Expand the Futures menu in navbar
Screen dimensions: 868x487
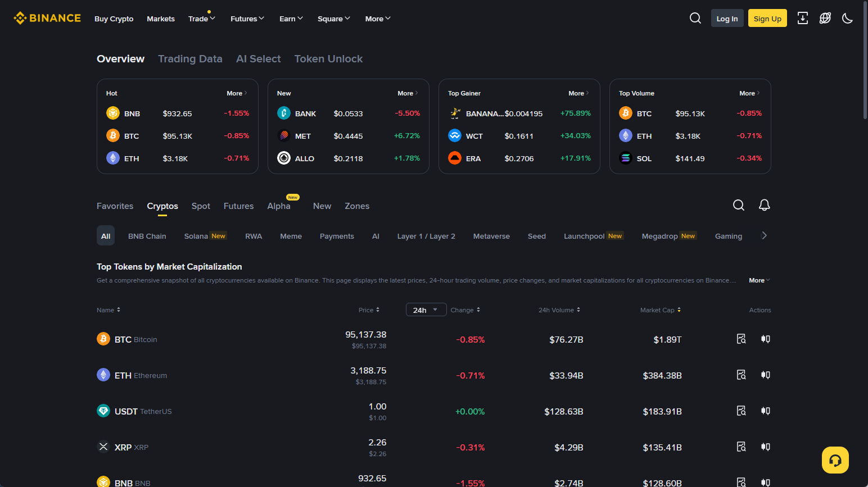pos(247,19)
